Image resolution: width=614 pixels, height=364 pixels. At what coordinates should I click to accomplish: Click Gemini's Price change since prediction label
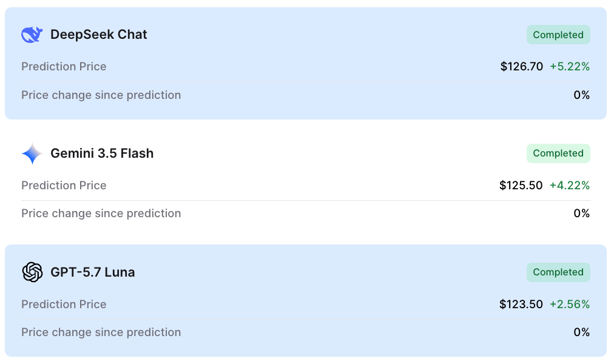pos(101,214)
